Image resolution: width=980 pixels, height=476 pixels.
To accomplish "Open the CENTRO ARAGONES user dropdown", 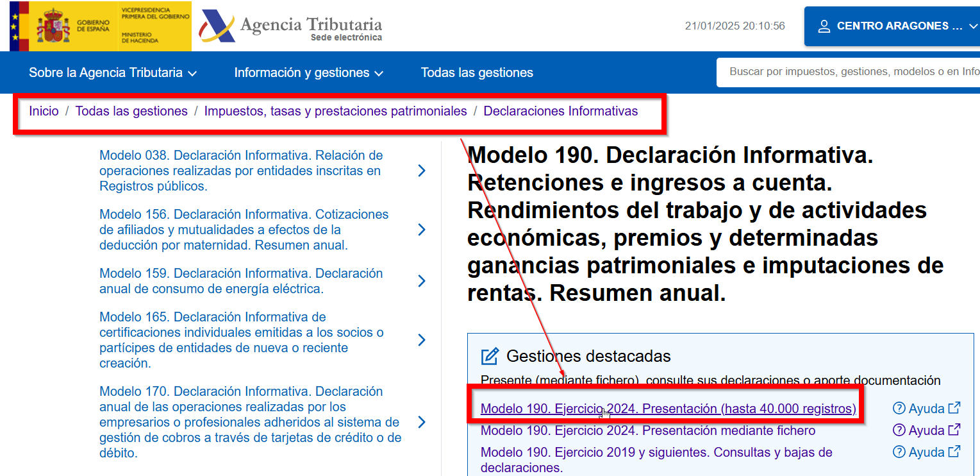I will (892, 26).
